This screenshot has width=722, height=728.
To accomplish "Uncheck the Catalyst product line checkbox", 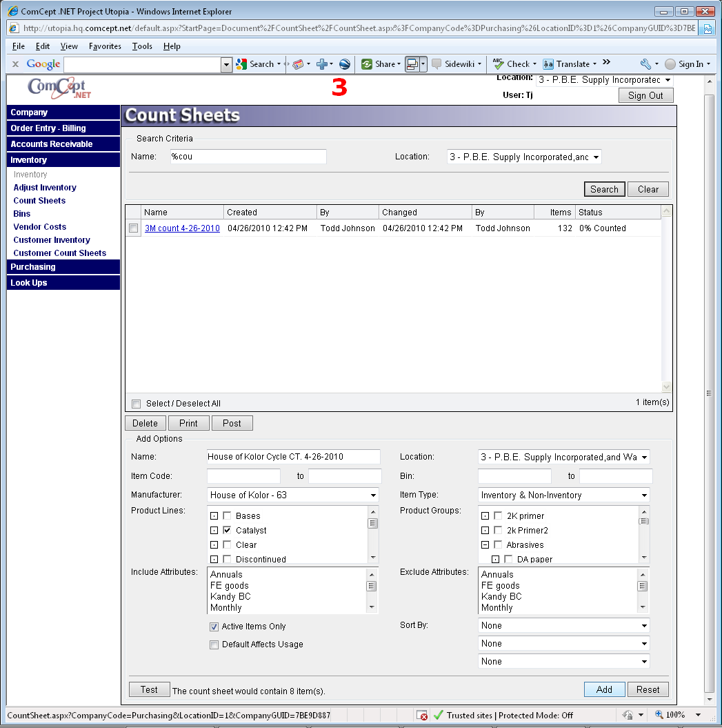I will 227,531.
